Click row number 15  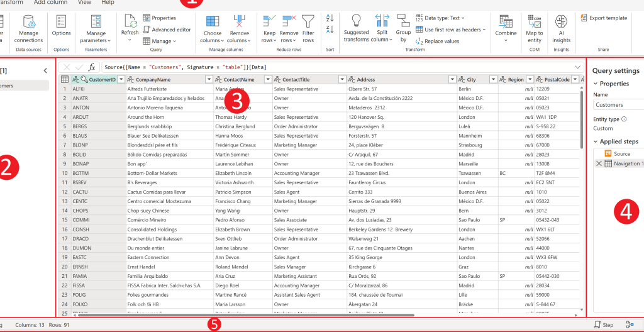[65, 220]
